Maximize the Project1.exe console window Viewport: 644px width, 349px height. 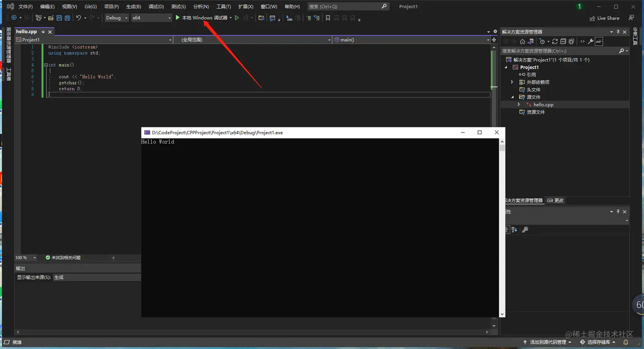pyautogui.click(x=480, y=133)
